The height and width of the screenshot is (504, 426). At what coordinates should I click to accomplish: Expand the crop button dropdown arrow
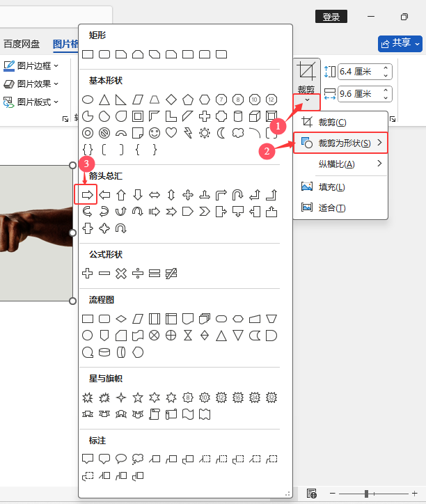coord(307,100)
